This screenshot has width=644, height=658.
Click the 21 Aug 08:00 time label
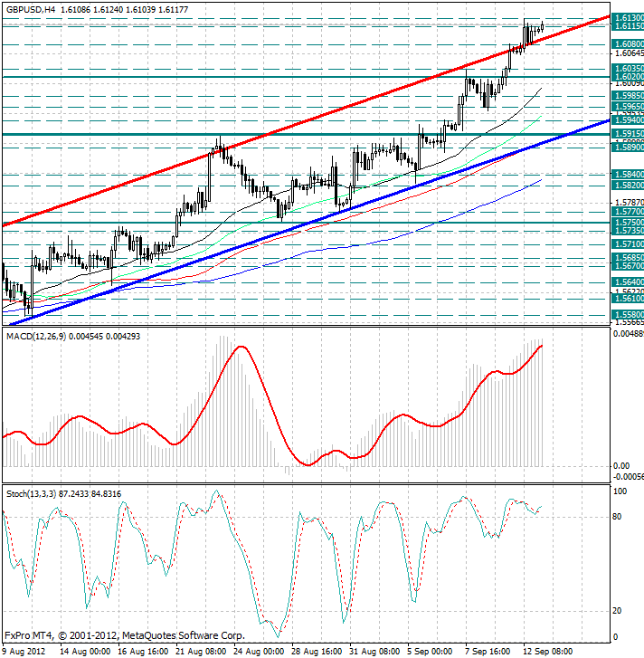[201, 652]
